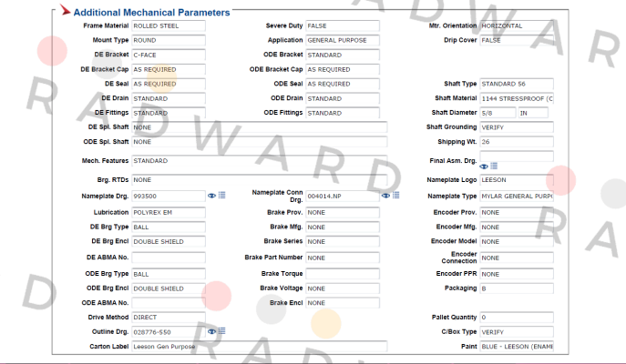Select the Paint field BLUE - LEESON
This screenshot has height=364, width=626.
[517, 347]
